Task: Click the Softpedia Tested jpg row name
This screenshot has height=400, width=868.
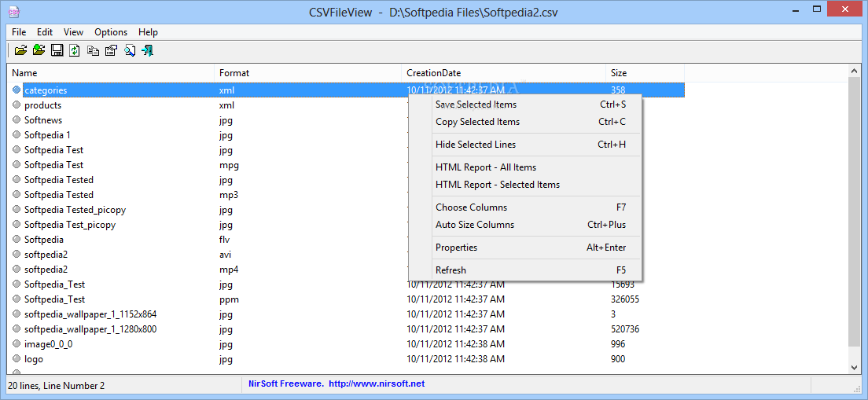Action: click(59, 180)
